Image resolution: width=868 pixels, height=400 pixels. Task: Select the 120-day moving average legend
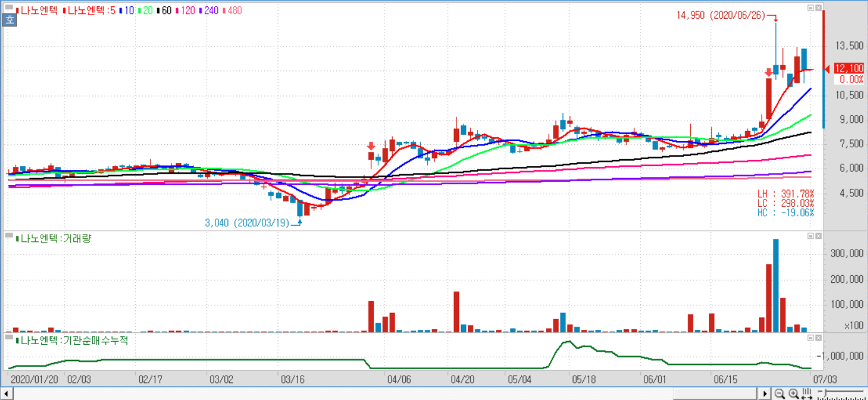coord(186,11)
